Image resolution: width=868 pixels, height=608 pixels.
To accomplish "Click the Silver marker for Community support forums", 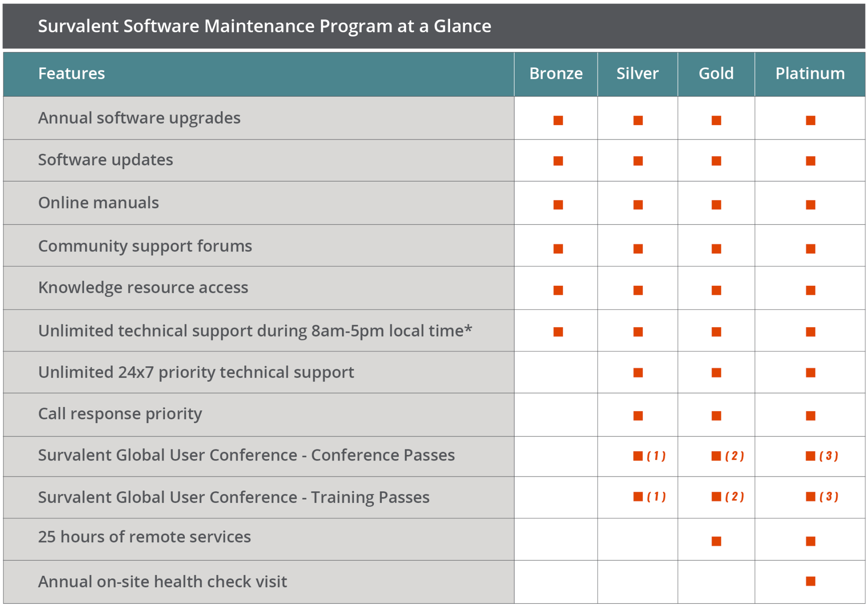I will [x=638, y=248].
